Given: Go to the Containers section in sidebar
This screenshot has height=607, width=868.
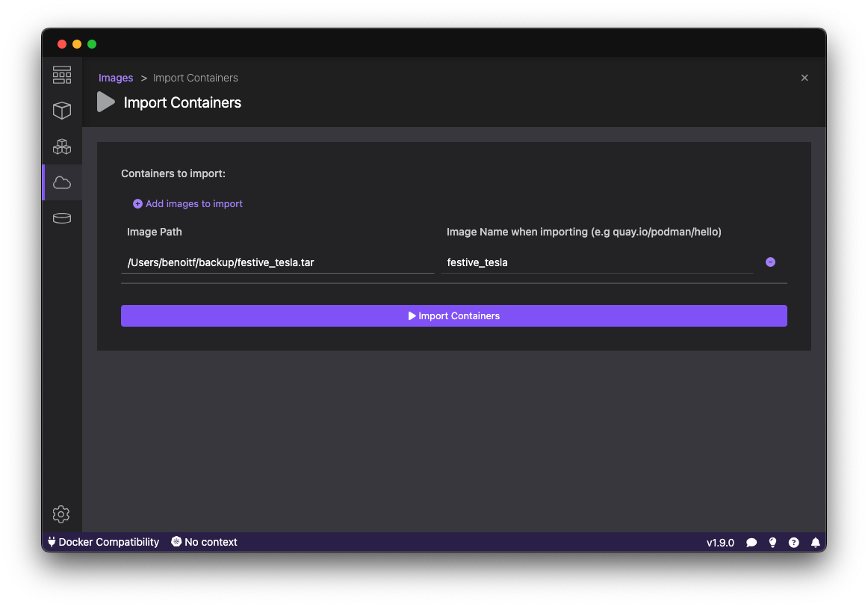Looking at the screenshot, I should coord(62,111).
